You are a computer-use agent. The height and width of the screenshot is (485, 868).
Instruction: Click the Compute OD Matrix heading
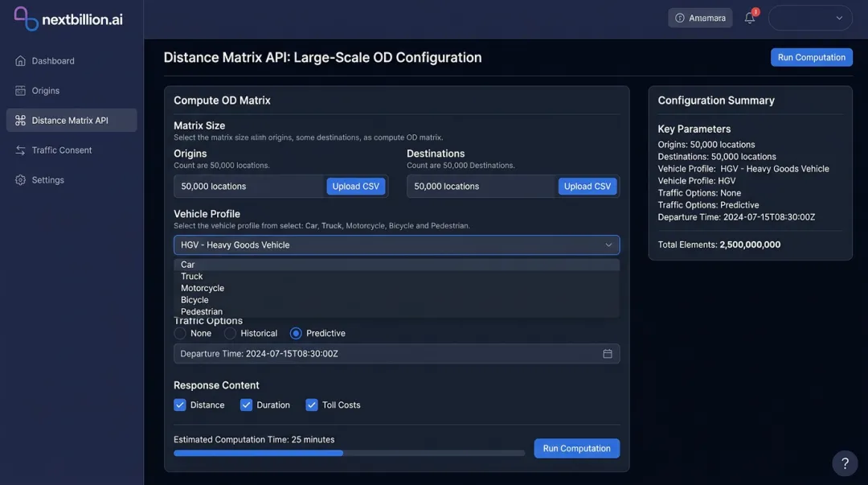click(x=222, y=101)
